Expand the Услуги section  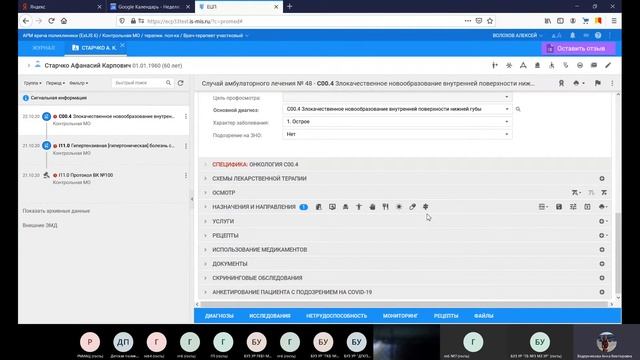coord(205,221)
